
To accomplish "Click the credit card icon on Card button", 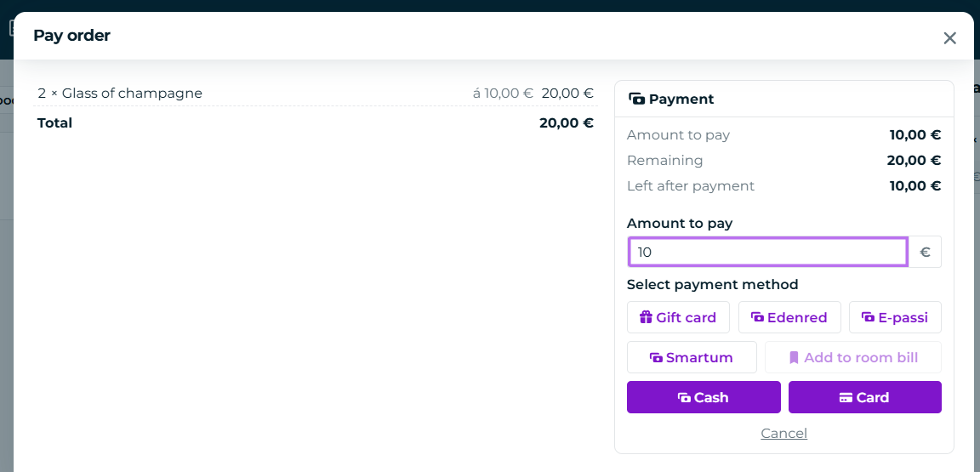I will 846,398.
